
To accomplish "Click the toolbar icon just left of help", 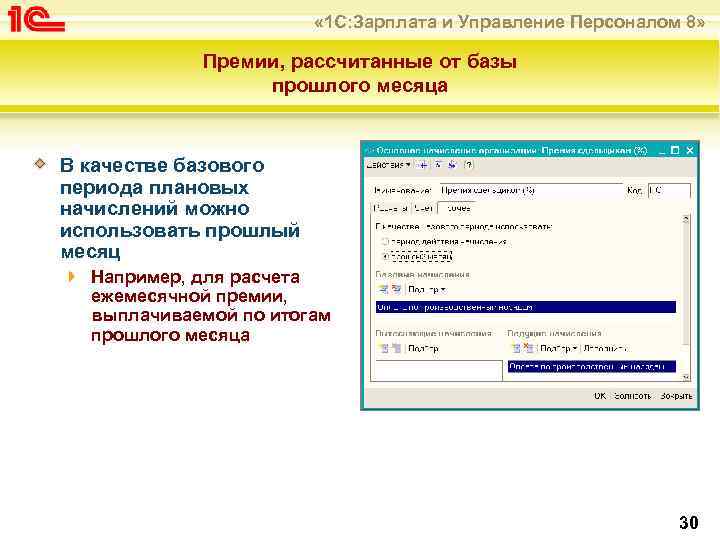I will click(452, 165).
